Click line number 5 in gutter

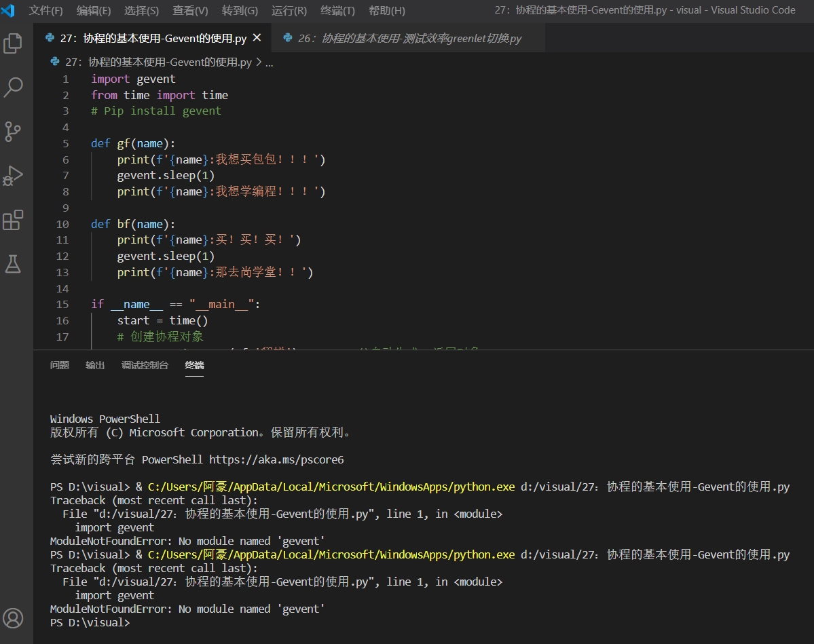(x=65, y=143)
